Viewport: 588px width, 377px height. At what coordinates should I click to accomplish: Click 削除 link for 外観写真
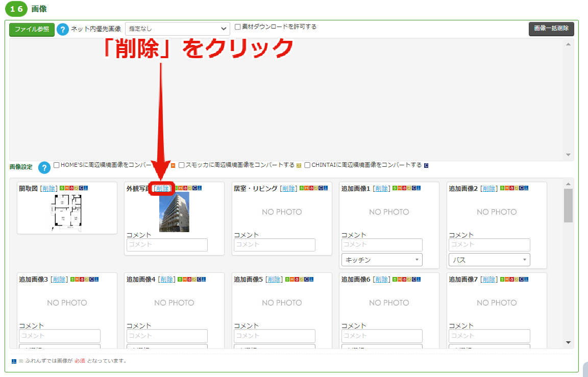pos(162,189)
